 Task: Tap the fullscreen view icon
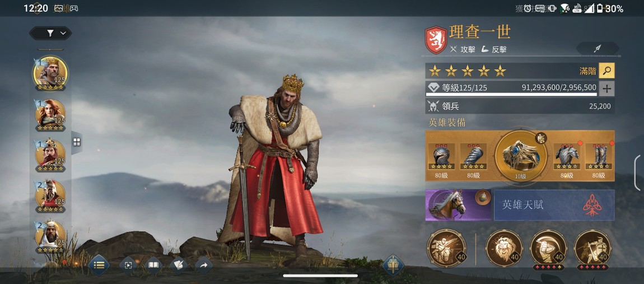(128, 266)
